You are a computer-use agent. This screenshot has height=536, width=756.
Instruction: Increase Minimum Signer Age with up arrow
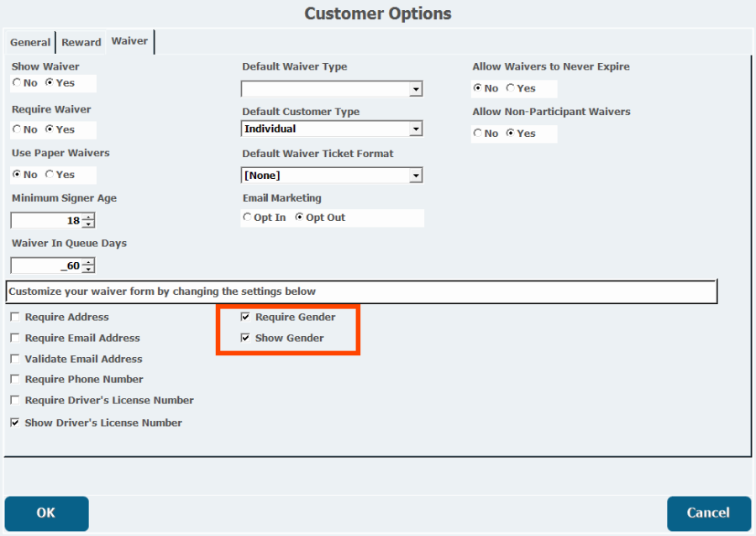pyautogui.click(x=89, y=217)
